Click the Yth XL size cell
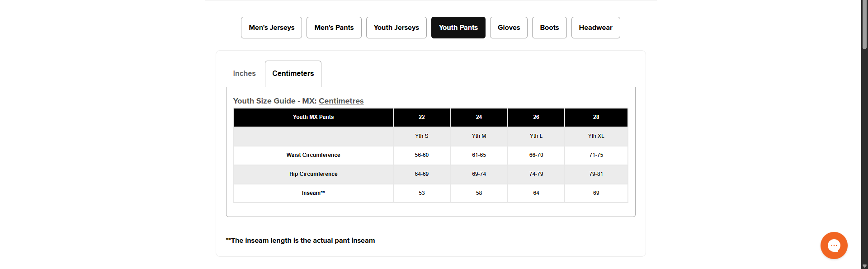The image size is (868, 269). tap(596, 136)
